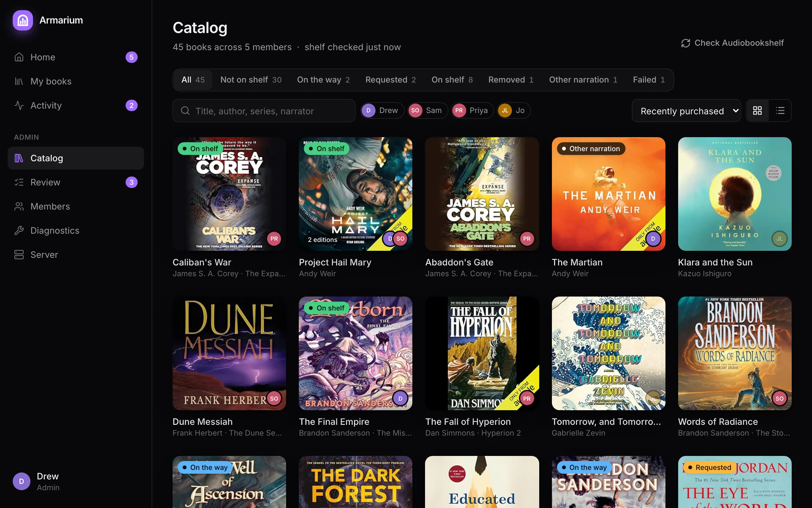Open Home in the sidebar
Screen dimensions: 812x508
tap(76, 57)
